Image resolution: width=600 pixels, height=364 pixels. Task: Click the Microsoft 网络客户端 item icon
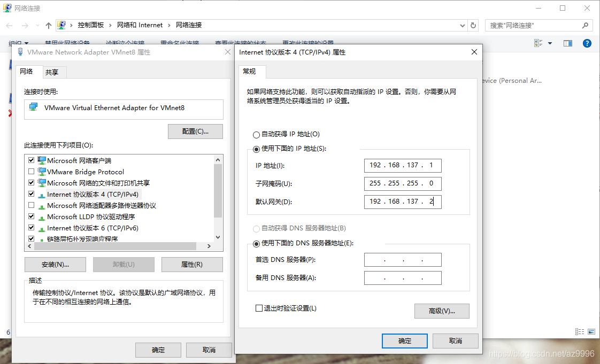(42, 160)
